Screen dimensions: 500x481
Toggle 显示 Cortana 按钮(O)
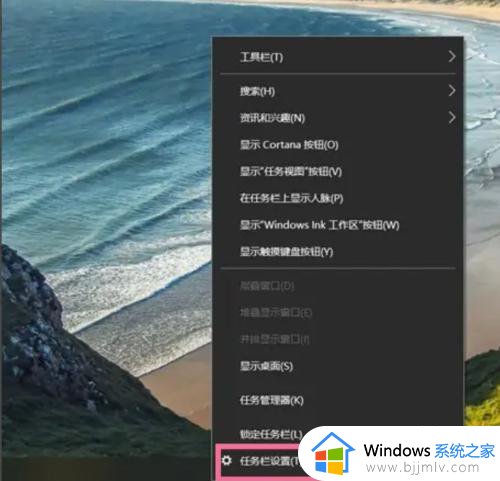pos(338,145)
